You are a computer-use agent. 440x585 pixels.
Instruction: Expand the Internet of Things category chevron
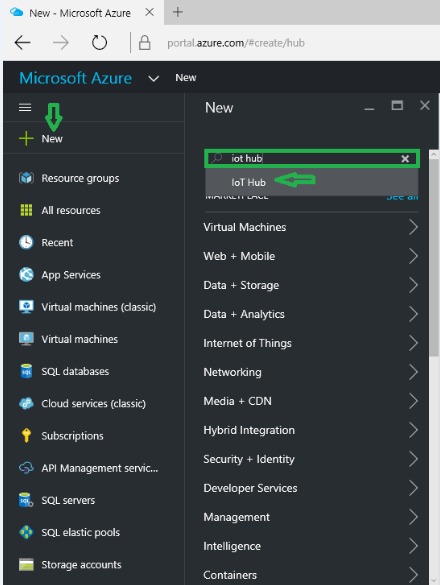point(413,343)
